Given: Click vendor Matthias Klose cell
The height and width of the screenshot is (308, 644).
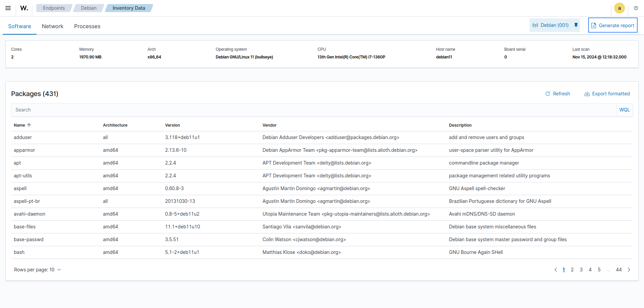Looking at the screenshot, I should [x=302, y=252].
